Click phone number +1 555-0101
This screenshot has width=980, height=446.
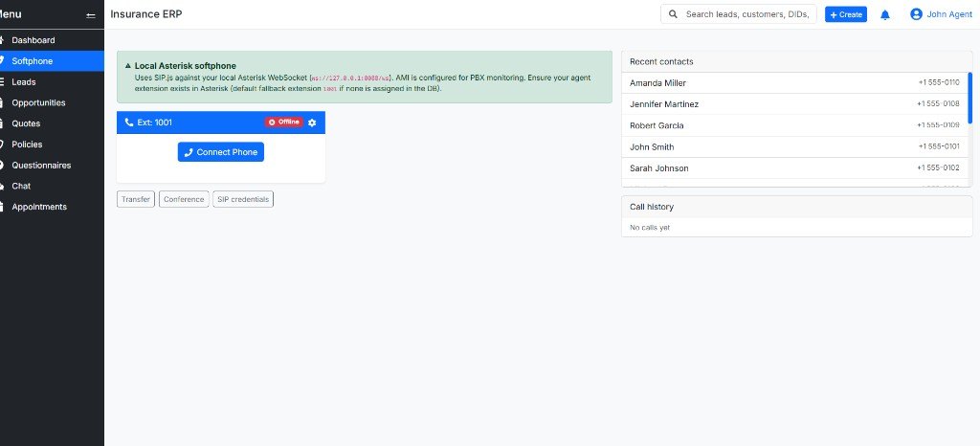coord(939,146)
